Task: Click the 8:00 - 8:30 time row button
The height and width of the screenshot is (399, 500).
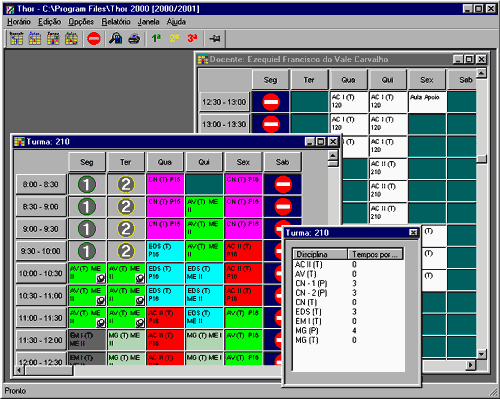Action: pyautogui.click(x=41, y=184)
